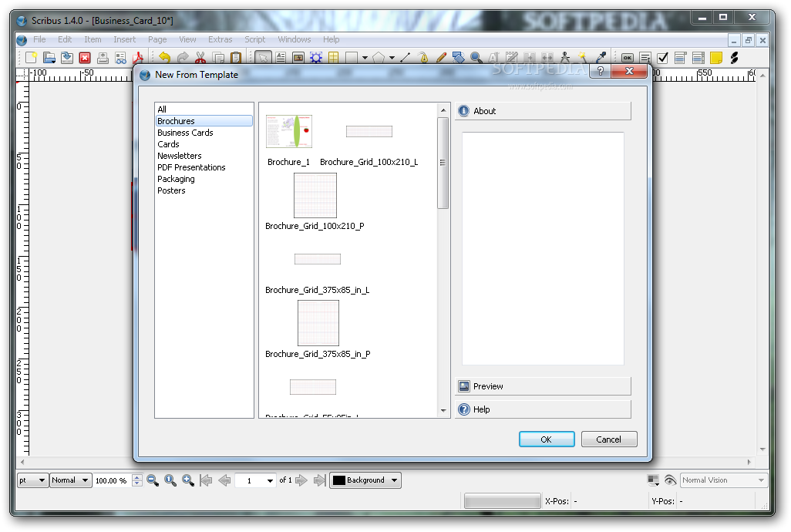Viewport: 791px width, 532px height.
Task: Select the Measurements compass tool
Action: (565, 58)
